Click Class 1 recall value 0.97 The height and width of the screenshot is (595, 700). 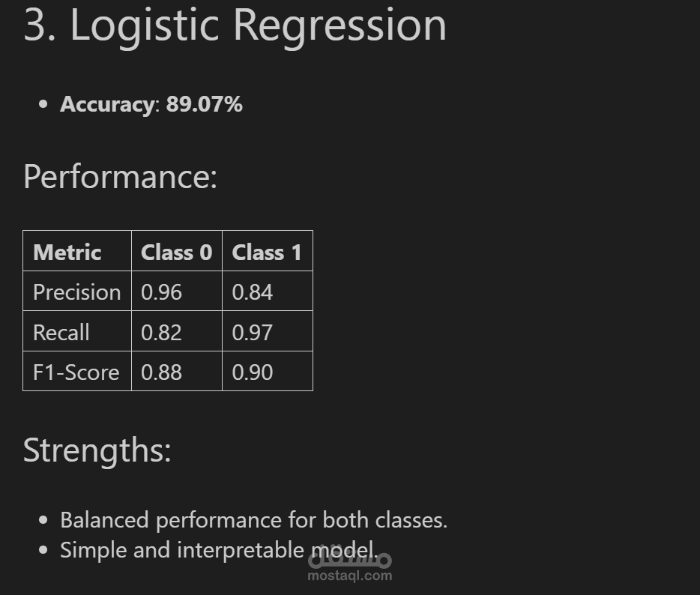253,333
